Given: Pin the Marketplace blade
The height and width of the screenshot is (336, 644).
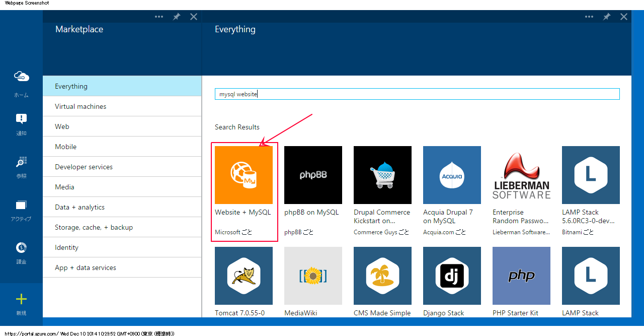Looking at the screenshot, I should (177, 17).
